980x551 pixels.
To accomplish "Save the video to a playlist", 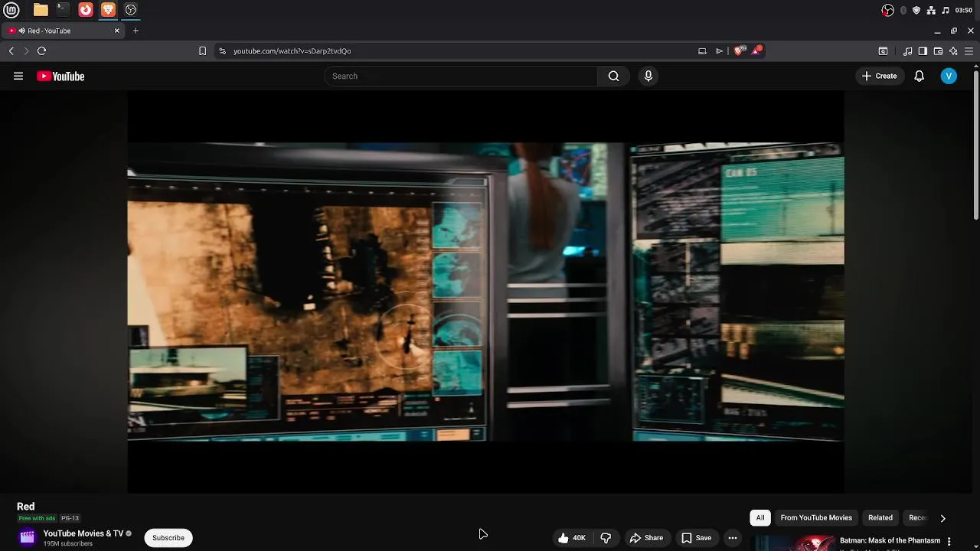I will [696, 538].
